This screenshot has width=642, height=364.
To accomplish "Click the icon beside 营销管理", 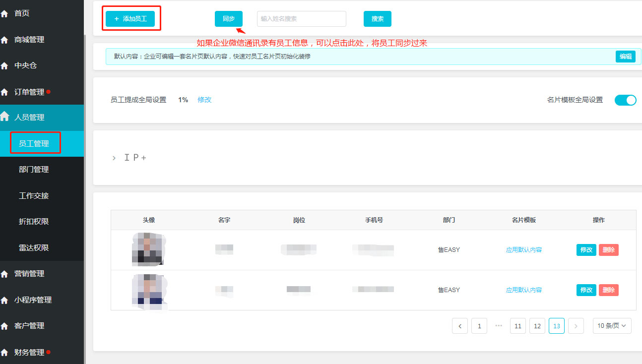I will (4, 274).
